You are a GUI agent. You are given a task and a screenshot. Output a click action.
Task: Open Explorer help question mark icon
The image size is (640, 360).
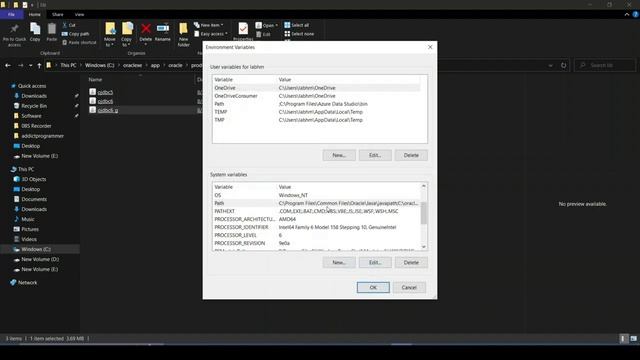(x=636, y=14)
